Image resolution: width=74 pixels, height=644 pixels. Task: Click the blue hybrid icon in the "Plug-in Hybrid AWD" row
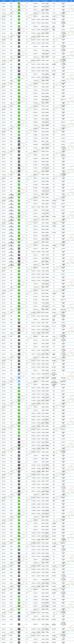(x=19, y=374)
